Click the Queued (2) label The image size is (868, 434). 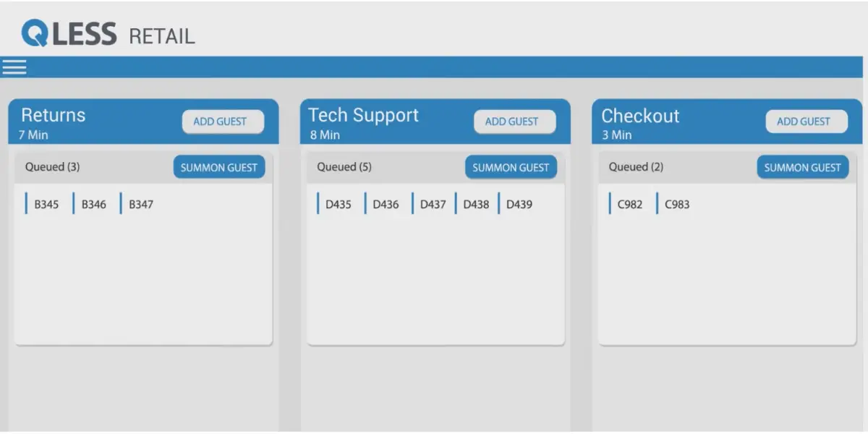[x=636, y=167]
